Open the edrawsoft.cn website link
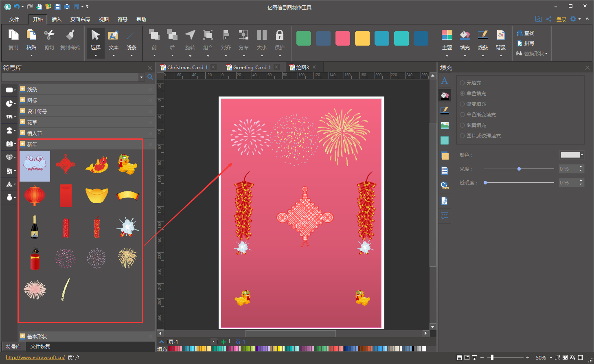 tap(35, 357)
